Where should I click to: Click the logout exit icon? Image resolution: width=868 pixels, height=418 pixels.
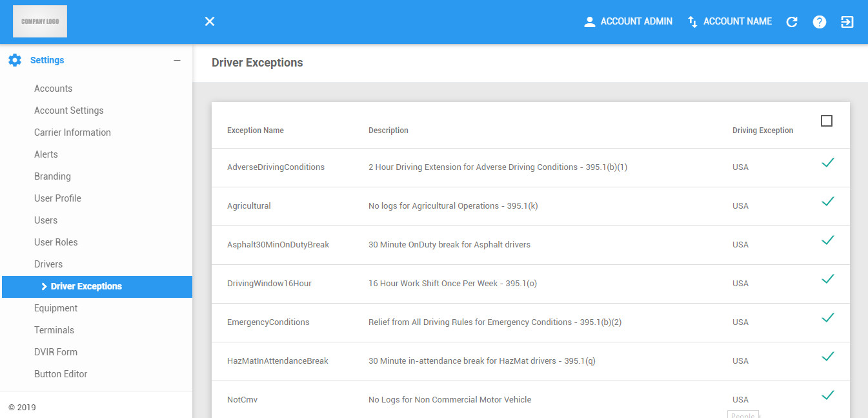[847, 22]
